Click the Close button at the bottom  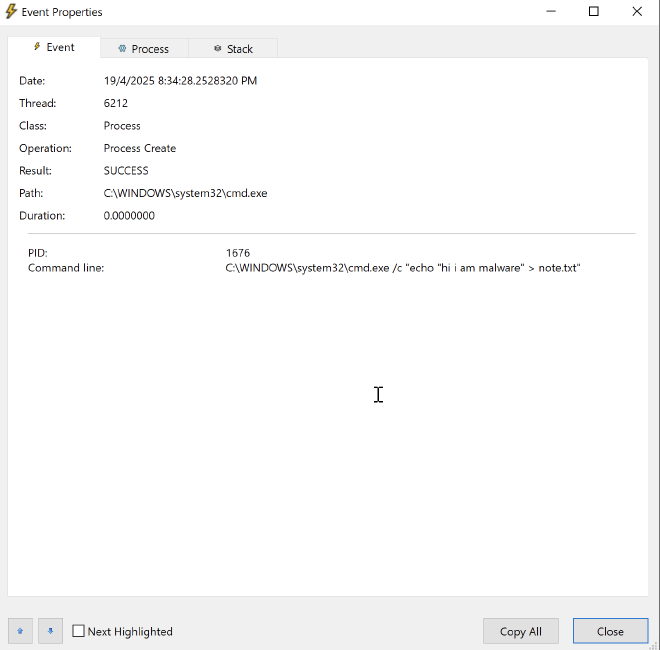pyautogui.click(x=610, y=631)
